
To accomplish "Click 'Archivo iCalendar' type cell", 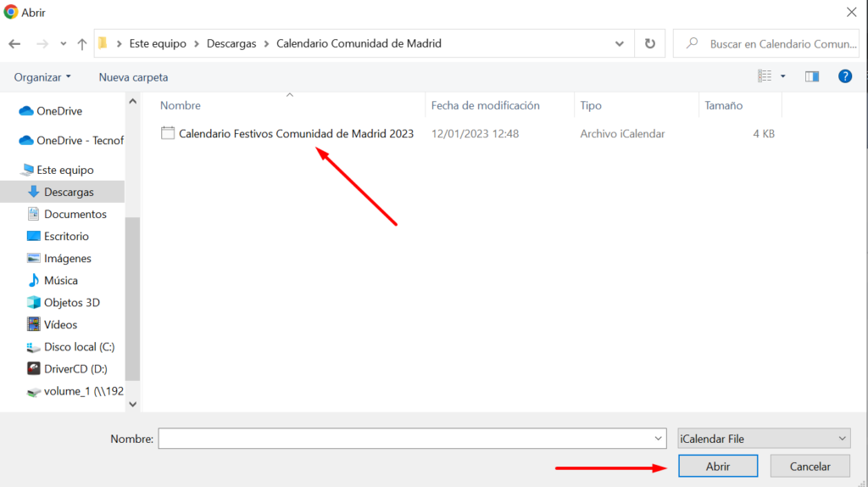I will [x=622, y=133].
